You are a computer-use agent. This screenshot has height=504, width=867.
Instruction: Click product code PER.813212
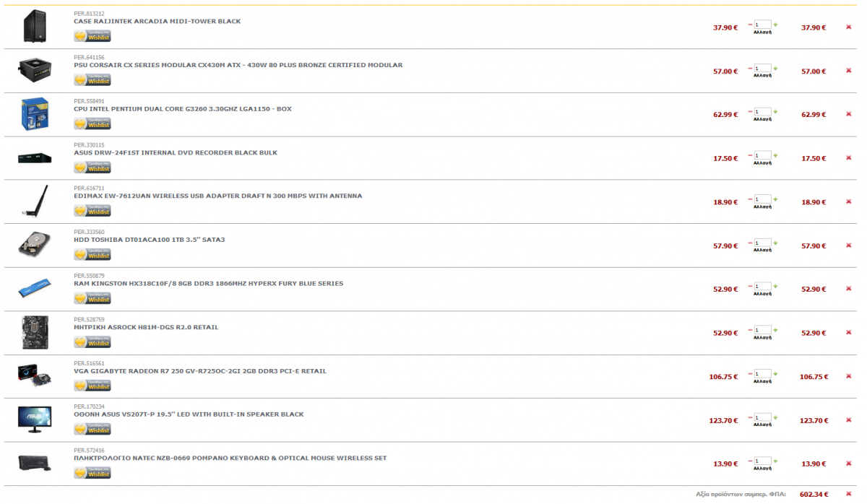coord(89,14)
